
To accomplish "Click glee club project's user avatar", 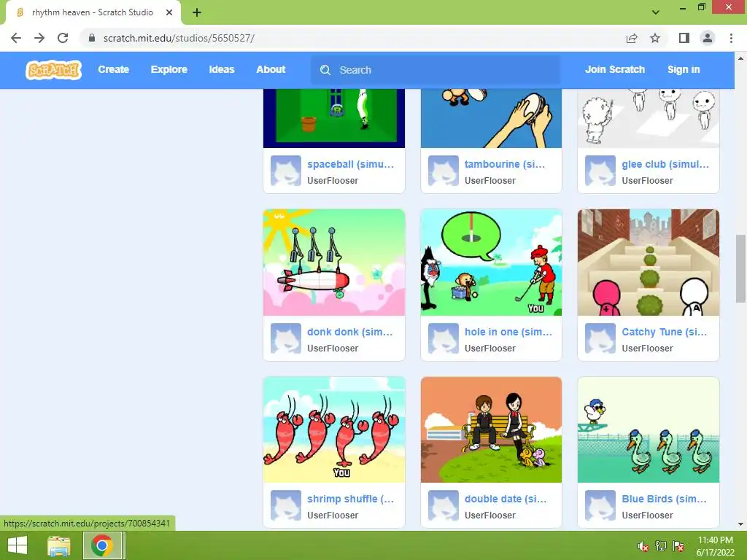I will click(x=600, y=171).
